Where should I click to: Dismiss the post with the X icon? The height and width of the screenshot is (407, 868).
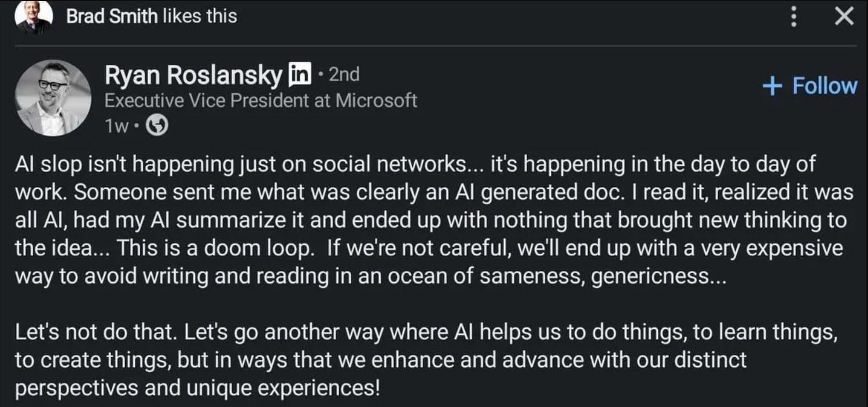click(844, 17)
